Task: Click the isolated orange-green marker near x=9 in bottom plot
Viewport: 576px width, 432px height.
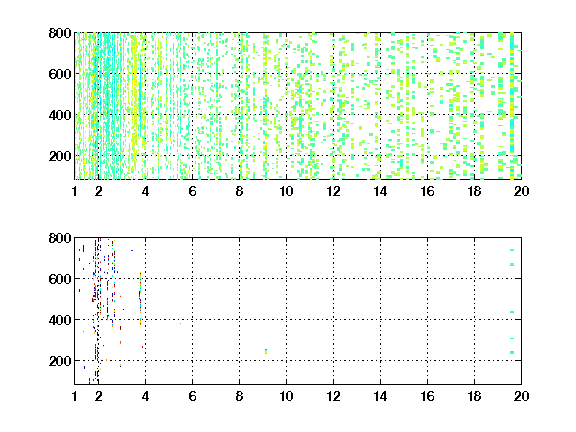Action: tap(266, 351)
